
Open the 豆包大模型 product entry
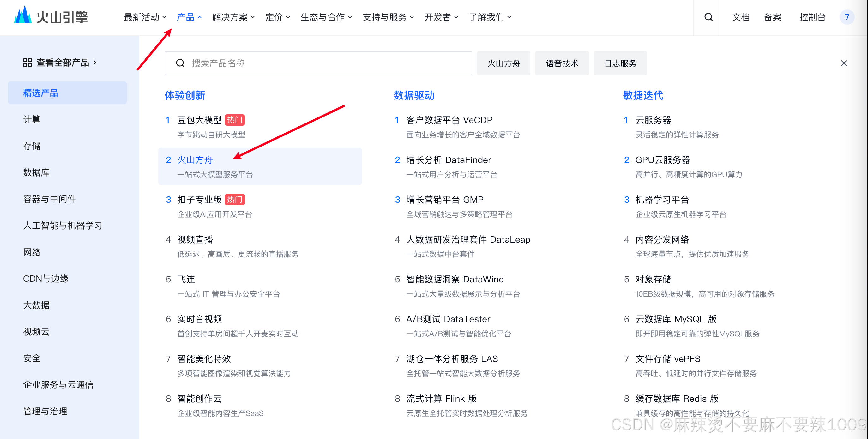[199, 120]
